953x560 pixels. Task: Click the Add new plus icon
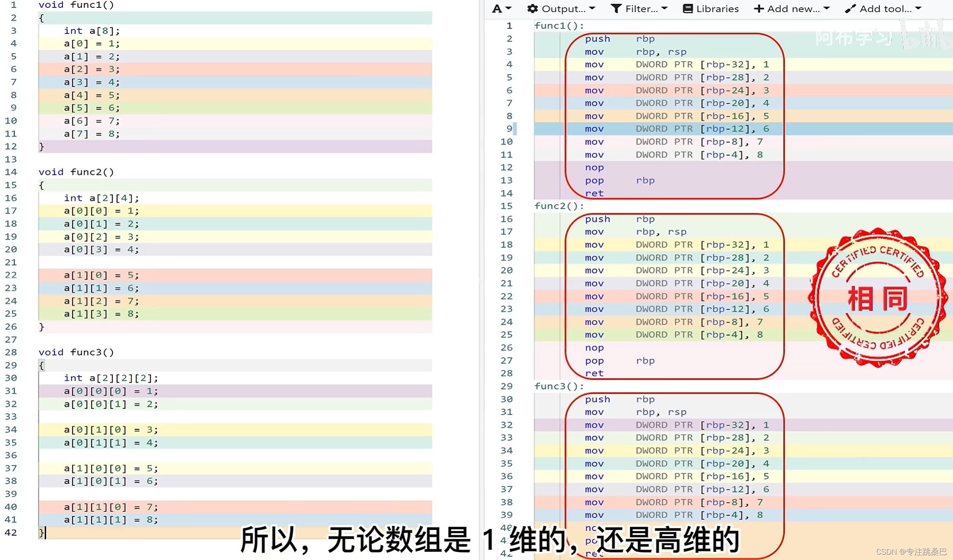pyautogui.click(x=759, y=8)
